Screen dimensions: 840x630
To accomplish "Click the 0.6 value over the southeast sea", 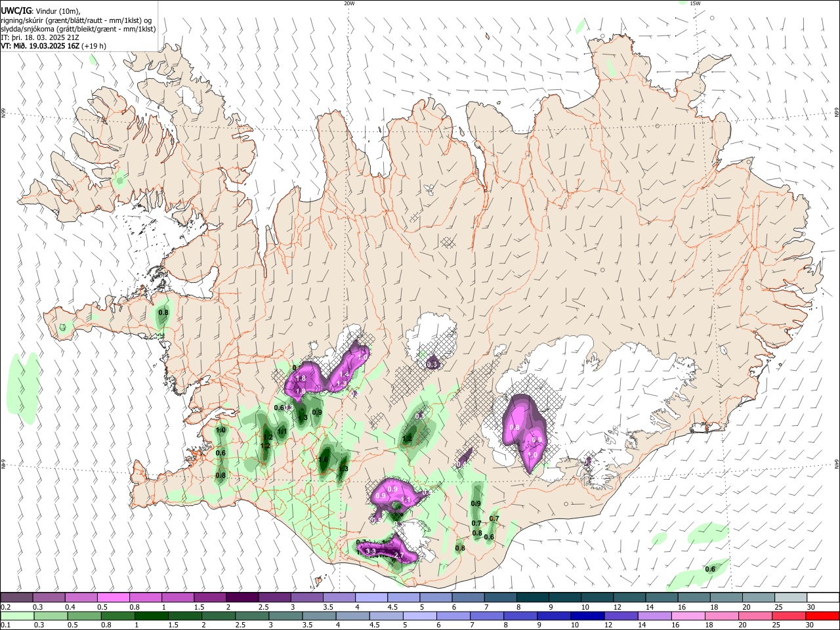I will click(x=710, y=569).
